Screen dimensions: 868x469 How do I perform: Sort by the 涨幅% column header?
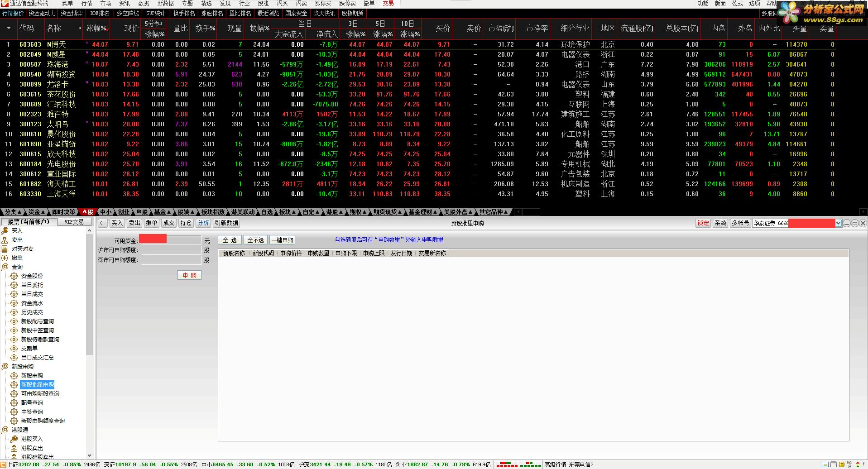pyautogui.click(x=97, y=28)
